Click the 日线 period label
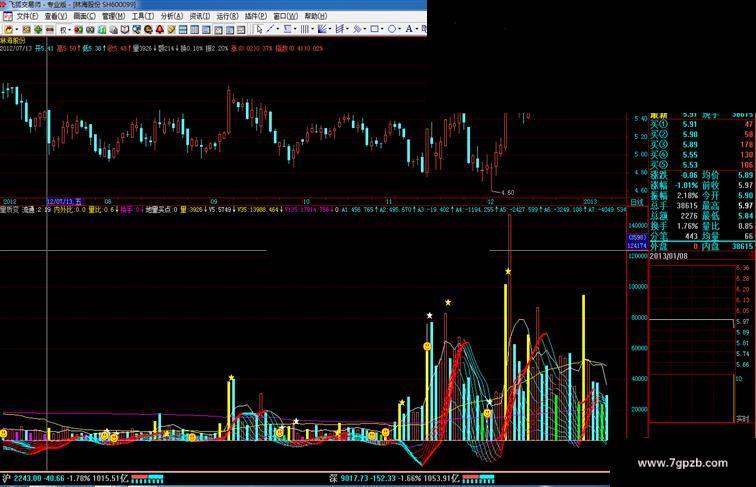 [636, 203]
